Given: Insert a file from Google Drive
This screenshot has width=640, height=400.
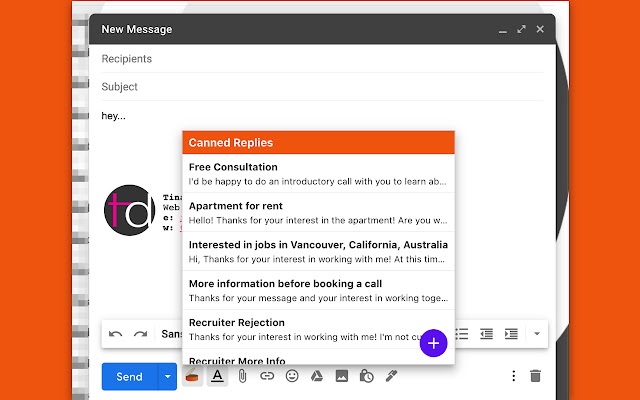Looking at the screenshot, I should pos(316,376).
